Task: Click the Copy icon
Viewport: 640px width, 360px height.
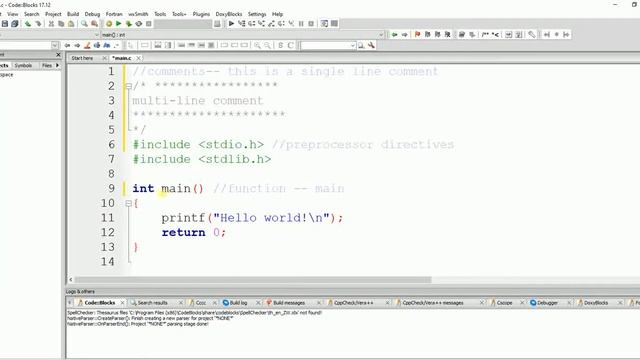Action: (61, 24)
